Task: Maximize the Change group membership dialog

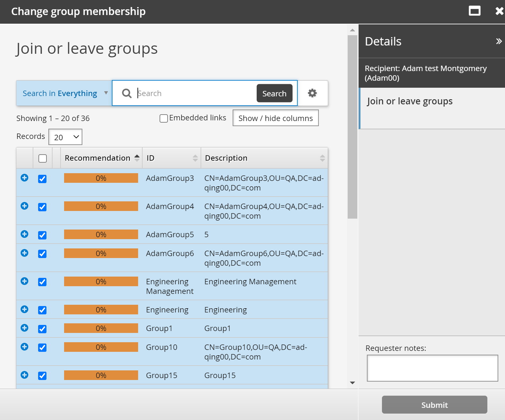Action: pos(475,11)
